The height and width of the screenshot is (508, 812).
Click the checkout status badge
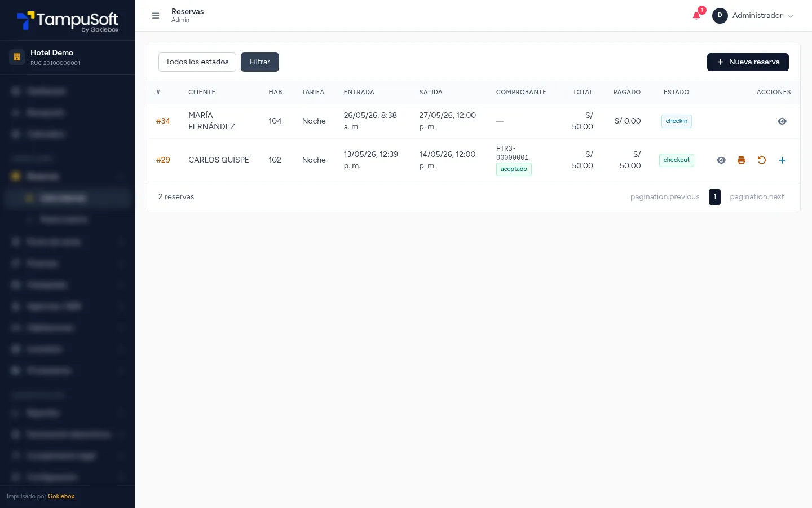tap(677, 160)
